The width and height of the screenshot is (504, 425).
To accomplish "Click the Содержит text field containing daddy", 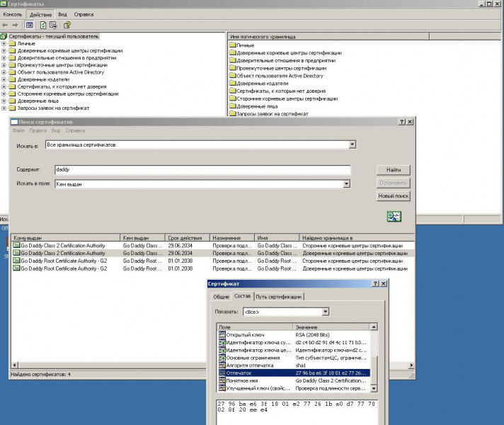I will [202, 169].
